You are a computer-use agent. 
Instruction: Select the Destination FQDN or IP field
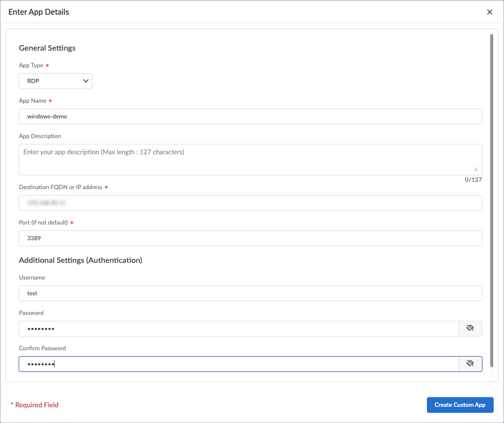(250, 203)
